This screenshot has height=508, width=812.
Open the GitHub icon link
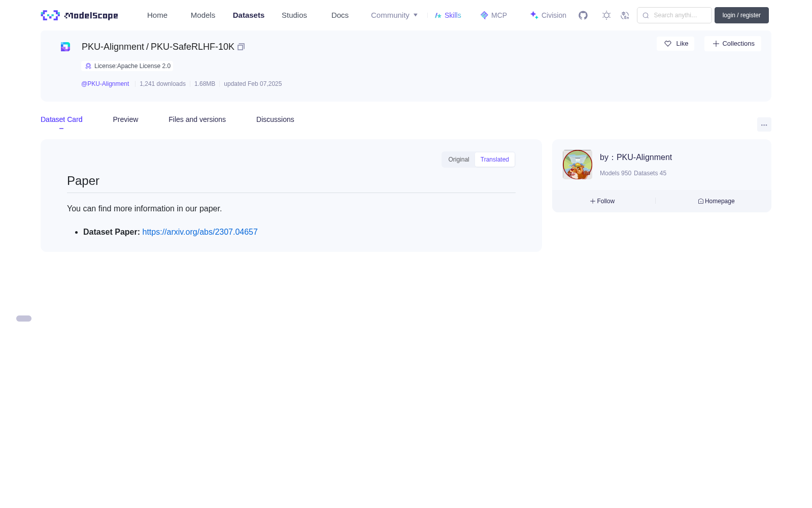[x=583, y=15]
